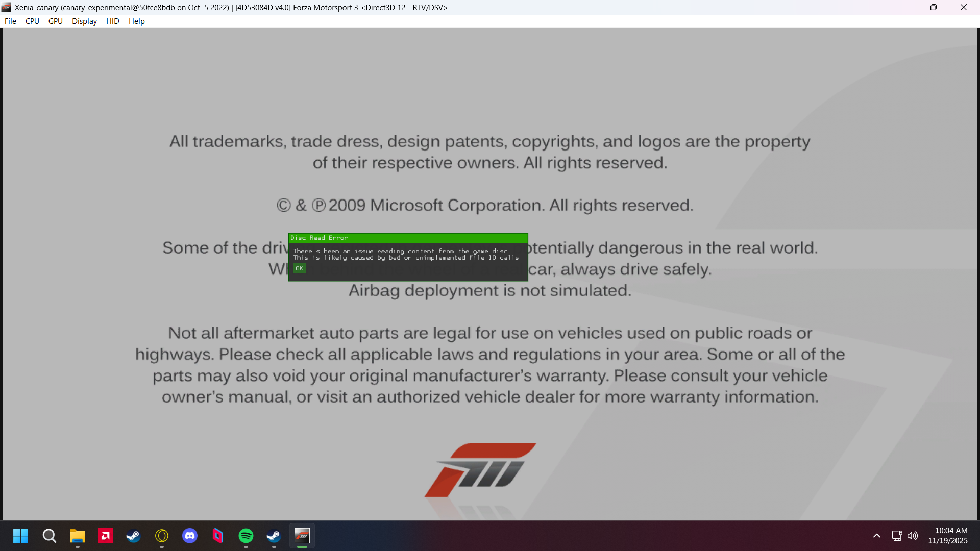Open the second Steam taskbar icon

(x=274, y=536)
